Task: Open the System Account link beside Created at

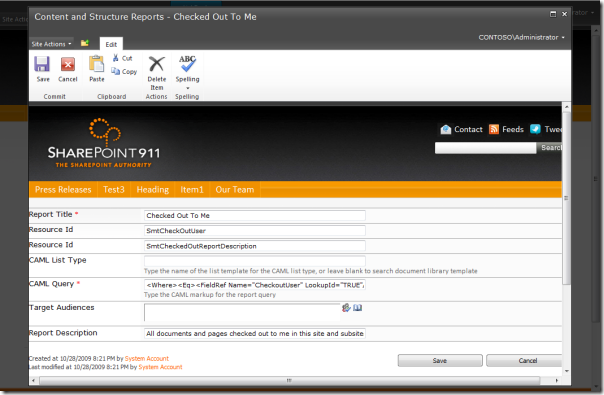Action: (x=147, y=358)
